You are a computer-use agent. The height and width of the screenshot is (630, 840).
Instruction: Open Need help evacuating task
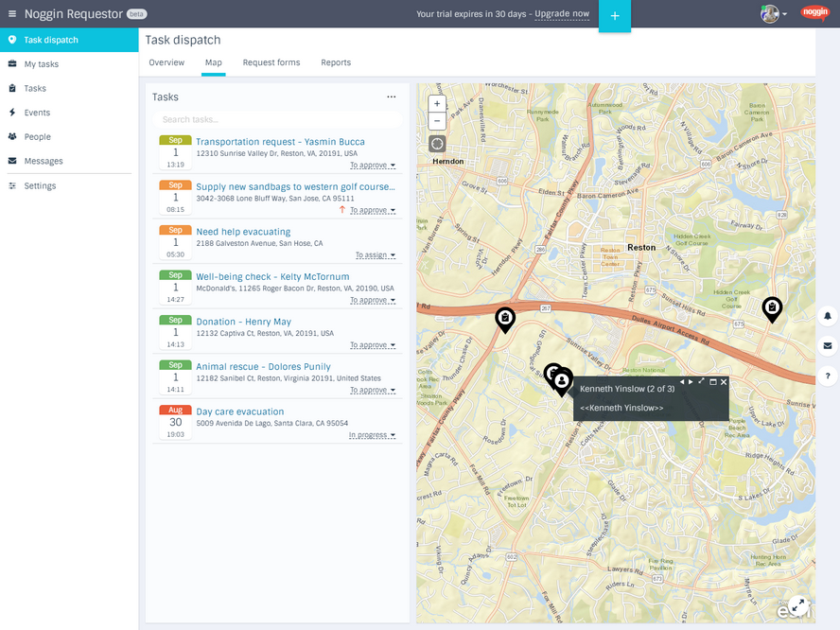(x=243, y=232)
